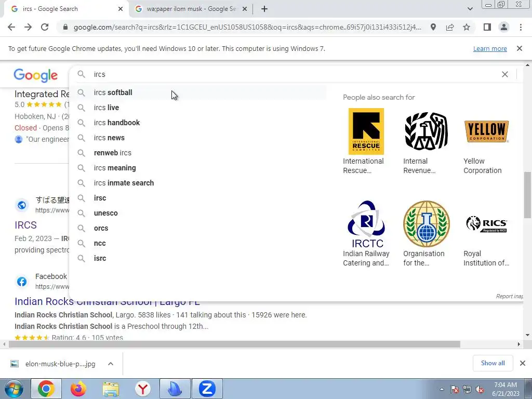The height and width of the screenshot is (399, 532).
Task: Dismiss the Chrome update notification bar
Action: [x=520, y=48]
